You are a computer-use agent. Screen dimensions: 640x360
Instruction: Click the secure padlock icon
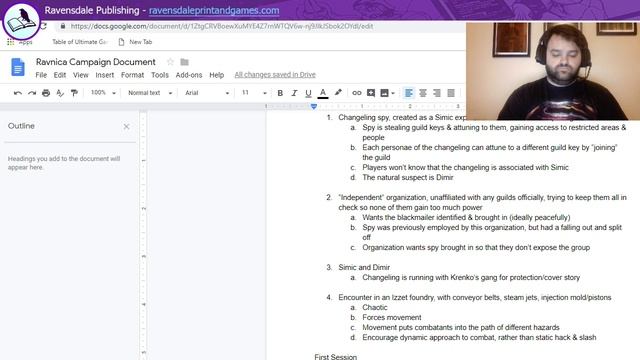pyautogui.click(x=62, y=26)
